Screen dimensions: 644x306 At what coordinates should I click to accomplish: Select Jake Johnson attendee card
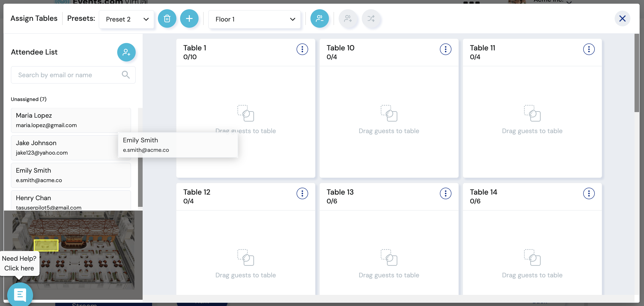(62, 148)
